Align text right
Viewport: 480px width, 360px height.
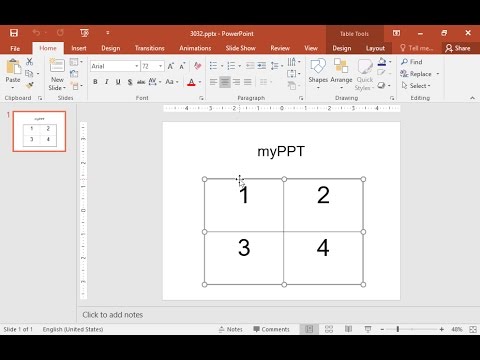236,82
